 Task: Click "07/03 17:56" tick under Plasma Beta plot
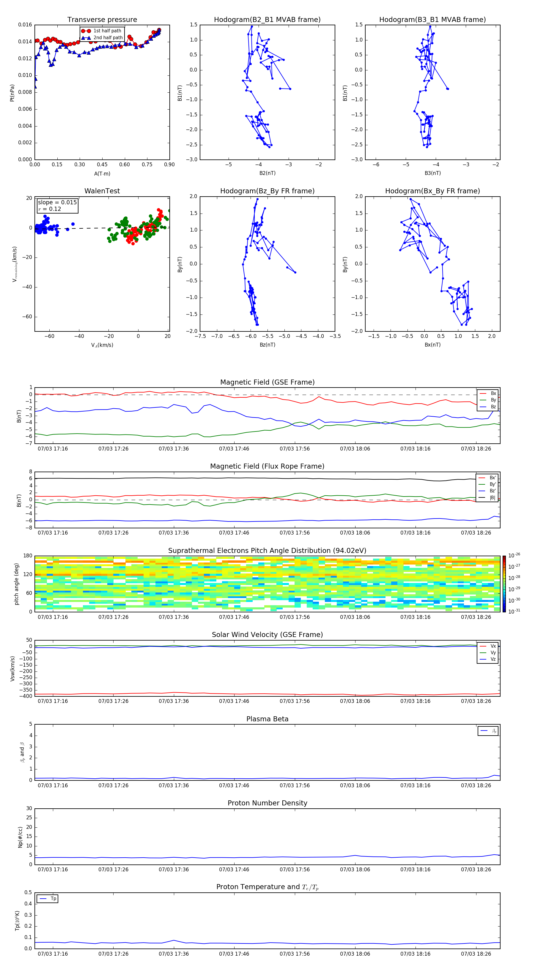(295, 785)
